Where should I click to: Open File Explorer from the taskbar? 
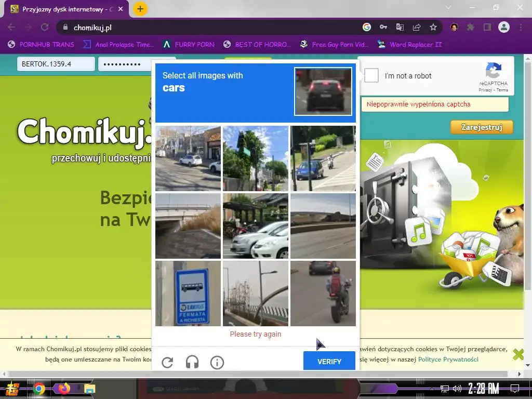pyautogui.click(x=89, y=389)
